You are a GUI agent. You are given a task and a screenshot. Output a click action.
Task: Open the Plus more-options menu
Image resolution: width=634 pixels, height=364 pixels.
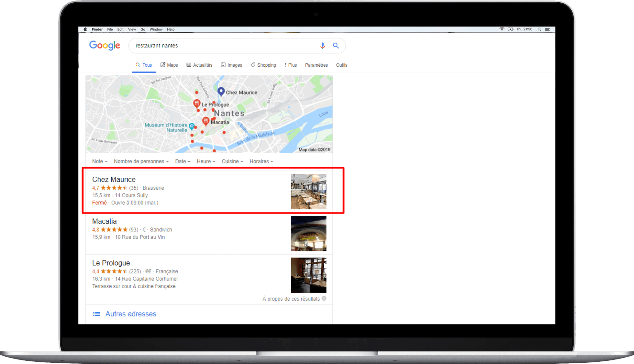290,65
